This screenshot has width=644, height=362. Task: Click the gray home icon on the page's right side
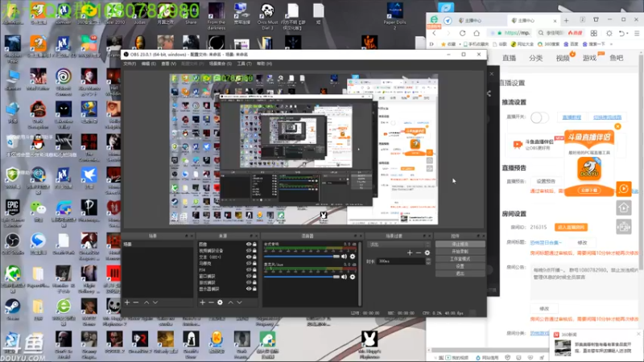[623, 208]
